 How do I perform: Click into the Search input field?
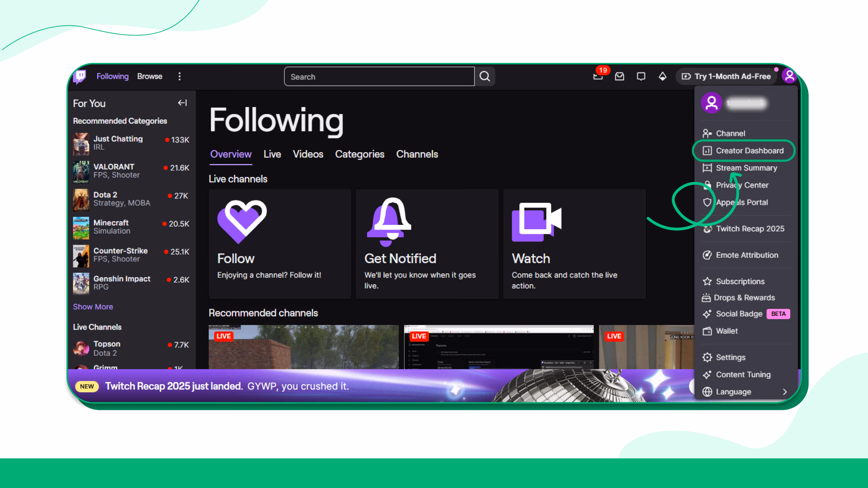pos(379,76)
